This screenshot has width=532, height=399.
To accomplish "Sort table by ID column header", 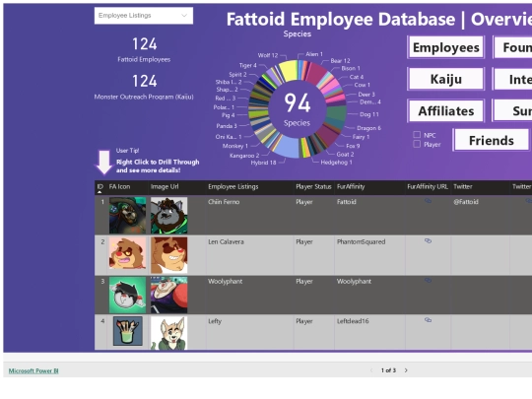I will pyautogui.click(x=100, y=186).
